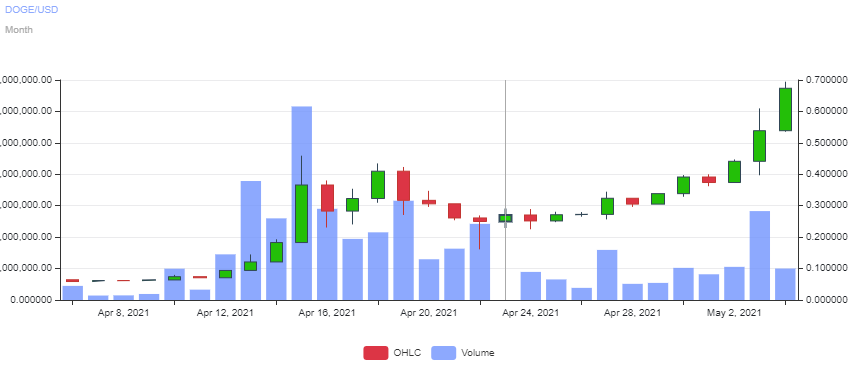Viewport: 858px width, 370px height.
Task: Select the first red candle at chart's left edge
Action: point(72,280)
